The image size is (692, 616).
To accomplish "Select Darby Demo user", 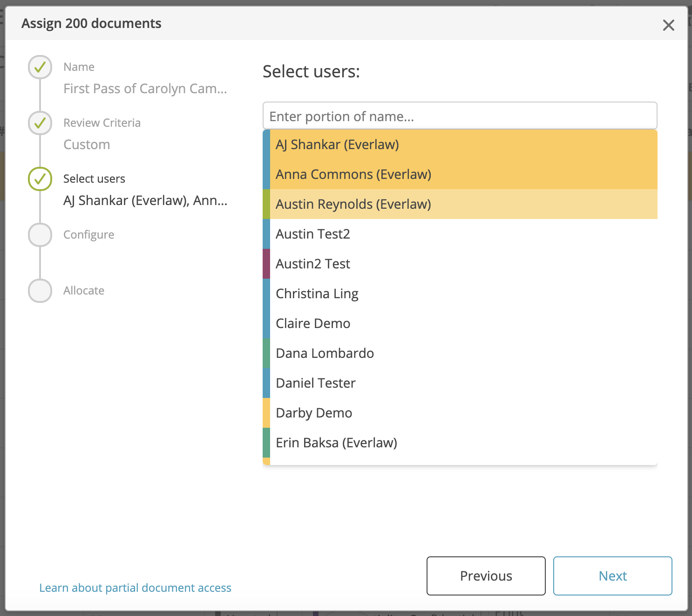I will tap(460, 413).
